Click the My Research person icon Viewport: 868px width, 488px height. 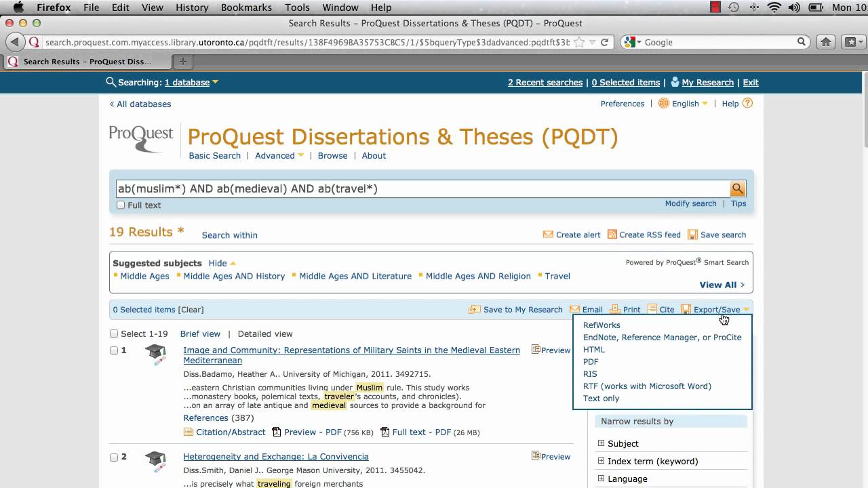pos(675,82)
